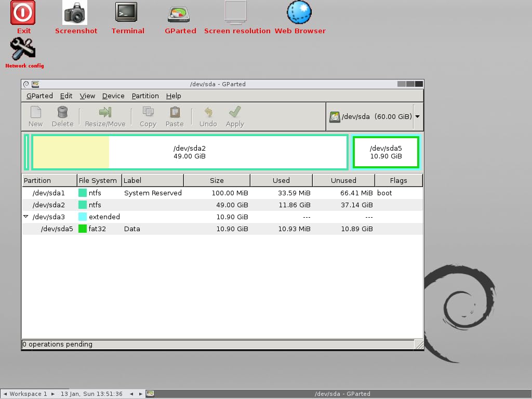Open the Partition menu

[x=145, y=96]
